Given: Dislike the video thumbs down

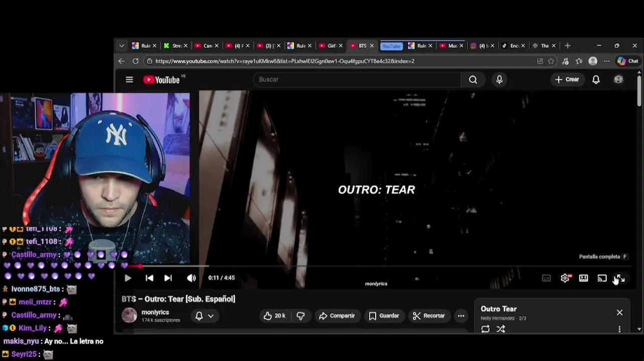Looking at the screenshot, I should click(300, 316).
